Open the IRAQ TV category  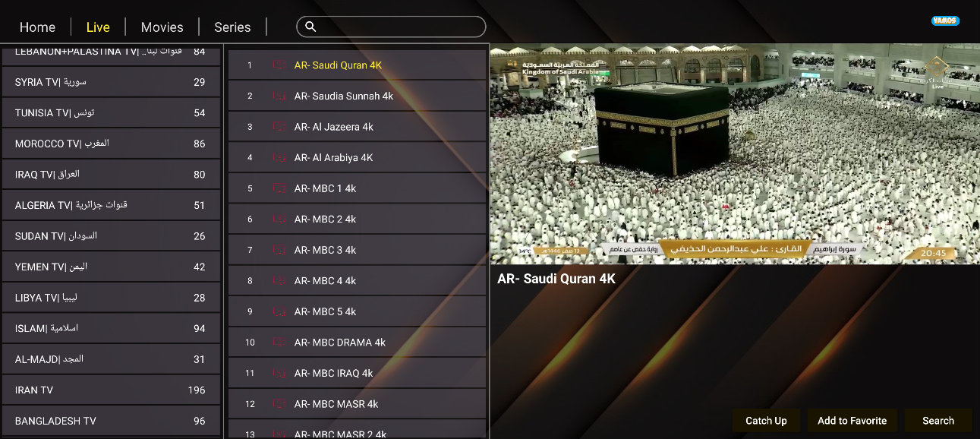(110, 175)
